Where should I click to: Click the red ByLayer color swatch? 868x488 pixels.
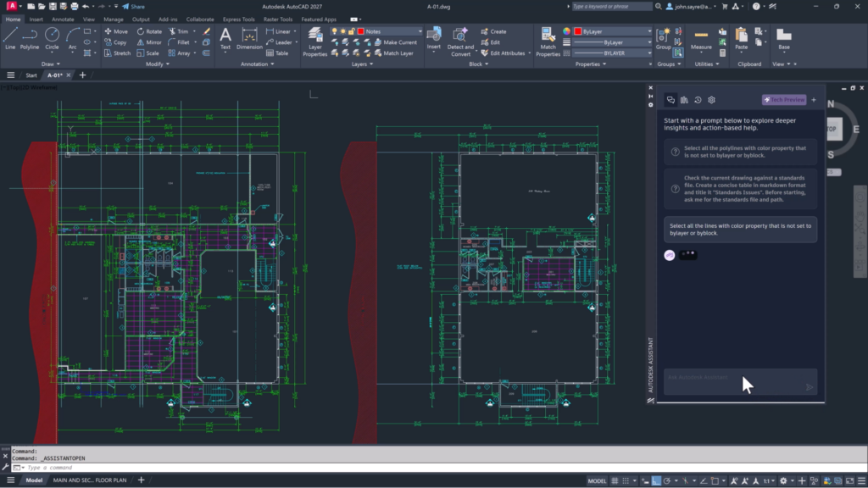578,31
